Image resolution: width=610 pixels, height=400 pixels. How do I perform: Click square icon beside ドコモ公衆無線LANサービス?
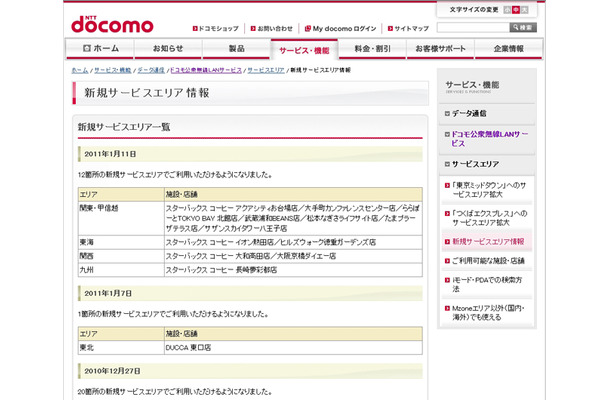(447, 134)
